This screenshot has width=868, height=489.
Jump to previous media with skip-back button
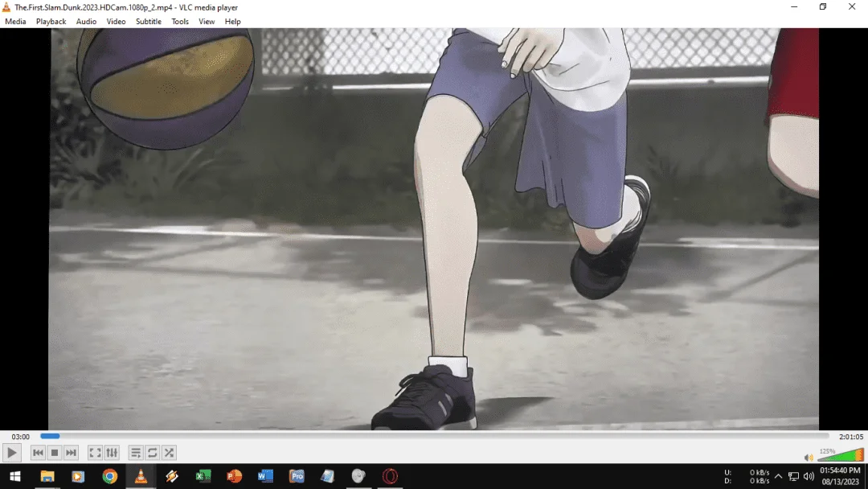pos(38,453)
